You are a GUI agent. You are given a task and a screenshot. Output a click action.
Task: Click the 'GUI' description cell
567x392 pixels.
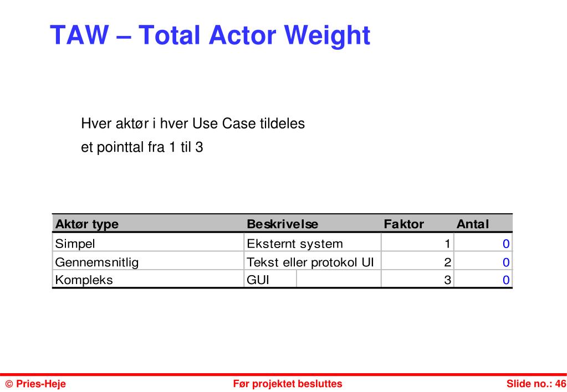click(x=270, y=279)
